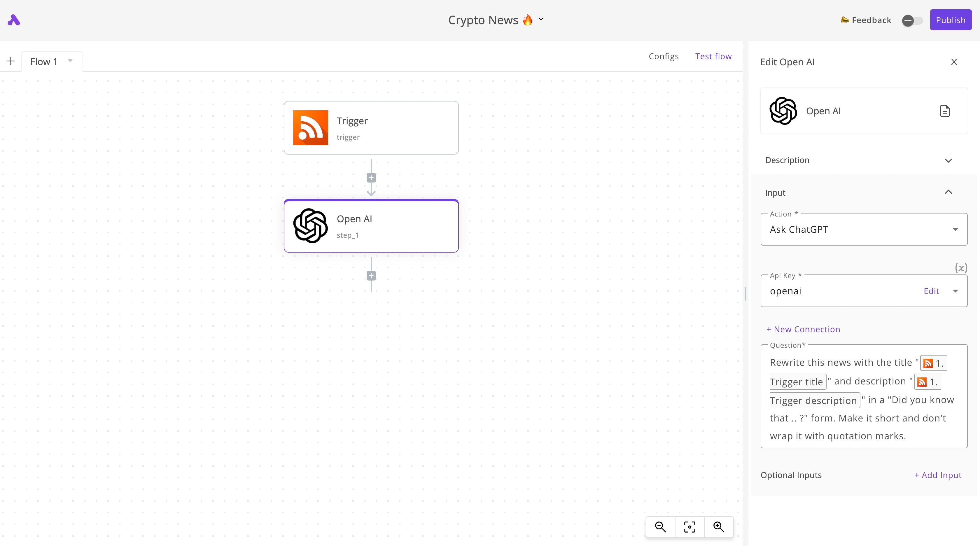The height and width of the screenshot is (546, 980).
Task: Click the purple Activepieces logo
Action: click(x=14, y=20)
